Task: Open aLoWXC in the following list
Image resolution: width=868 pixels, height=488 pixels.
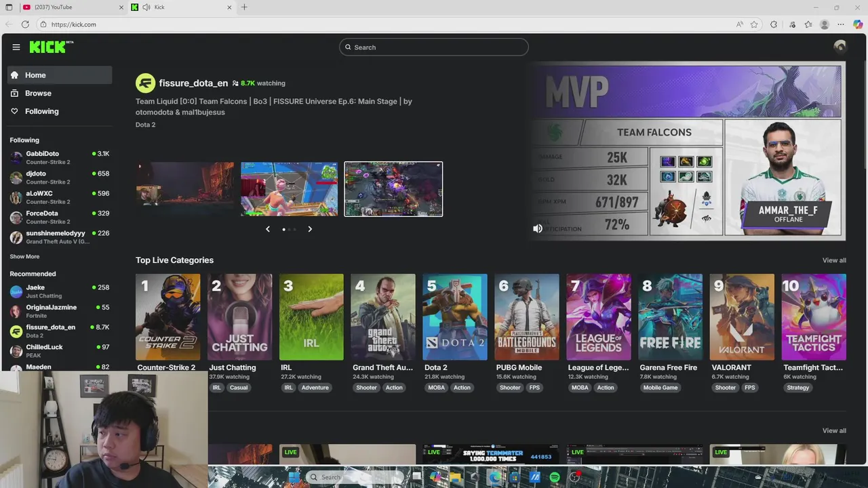Action: click(60, 197)
